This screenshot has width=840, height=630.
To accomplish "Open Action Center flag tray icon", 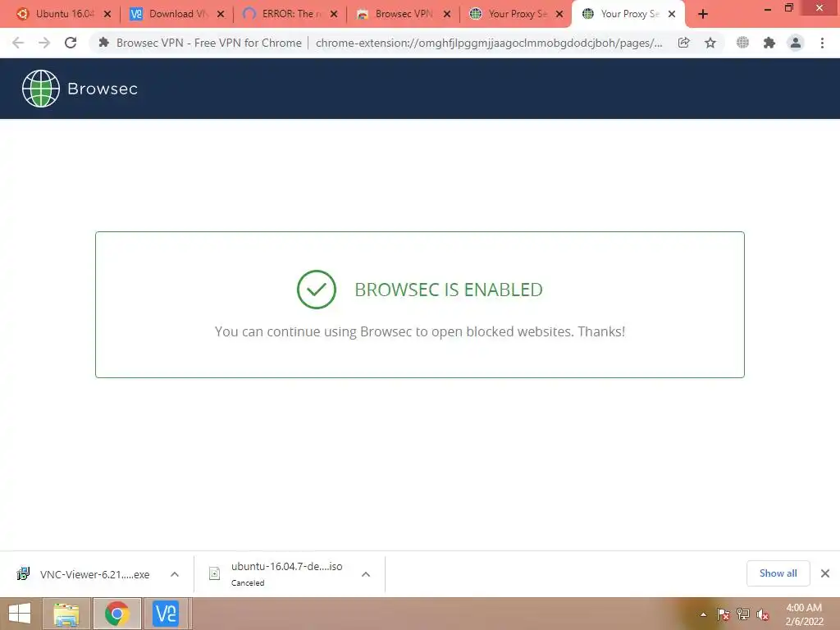I will [724, 614].
